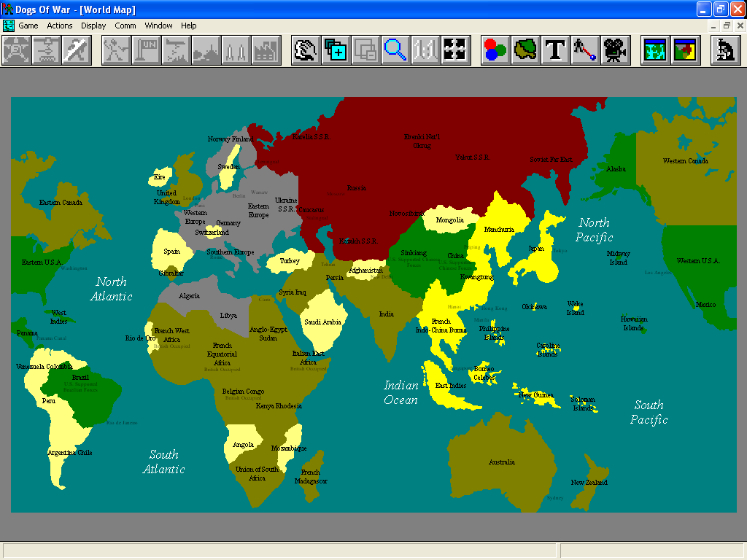The height and width of the screenshot is (560, 747).
Task: Click the 1:1 actual size icon
Action: (x=426, y=50)
